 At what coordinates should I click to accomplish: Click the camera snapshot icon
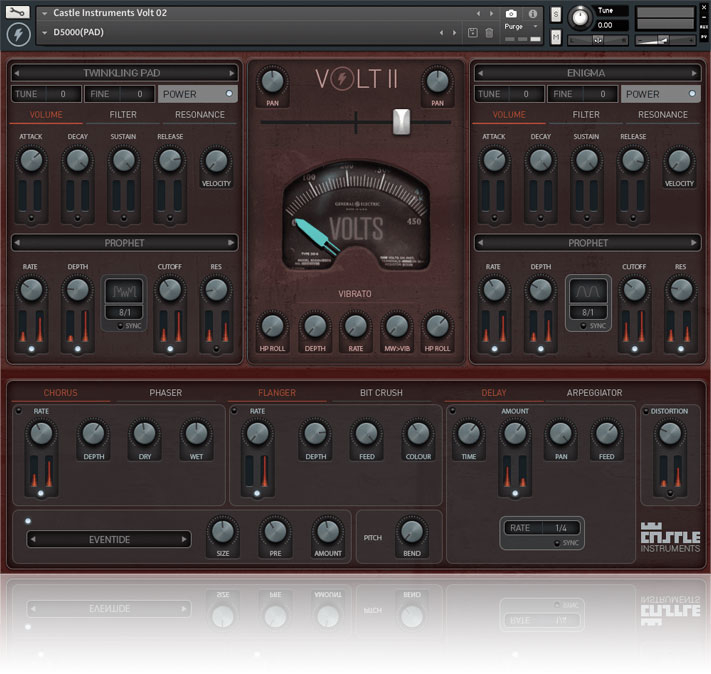tap(512, 13)
